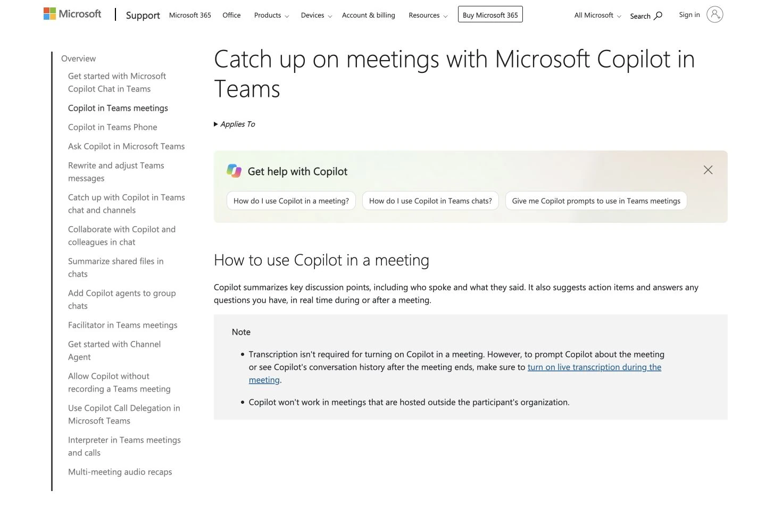Select 'Copilot in Teams meetings' sidebar item
This screenshot has height=532, width=766.
(118, 108)
